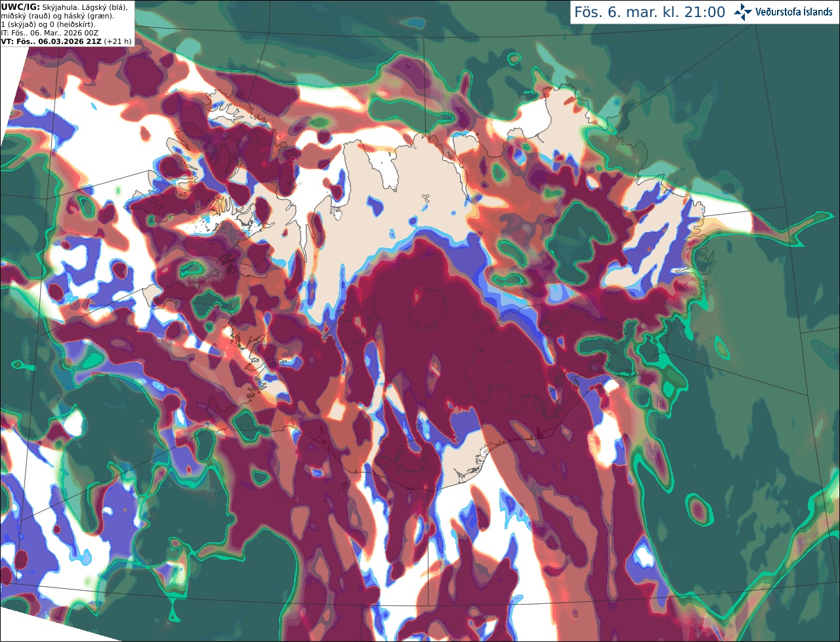The image size is (840, 642).
Task: Click the '1 (skýjað) og 0 (heiðskírt).' line
Action: pos(48,24)
